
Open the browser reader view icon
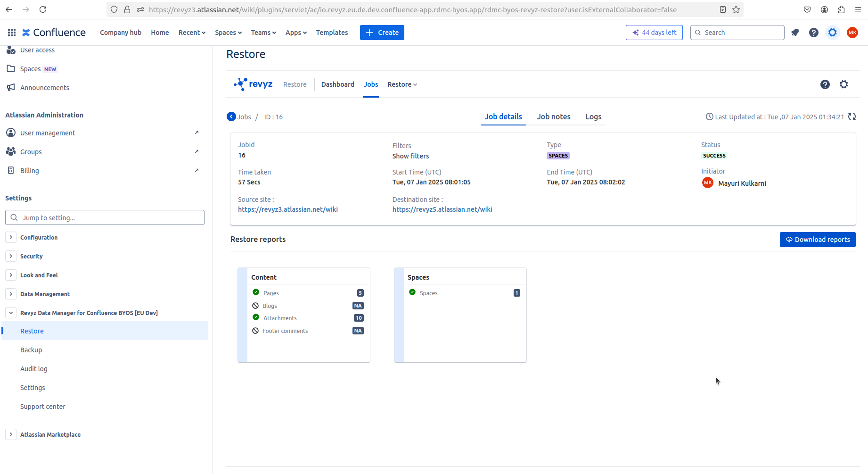723,9
